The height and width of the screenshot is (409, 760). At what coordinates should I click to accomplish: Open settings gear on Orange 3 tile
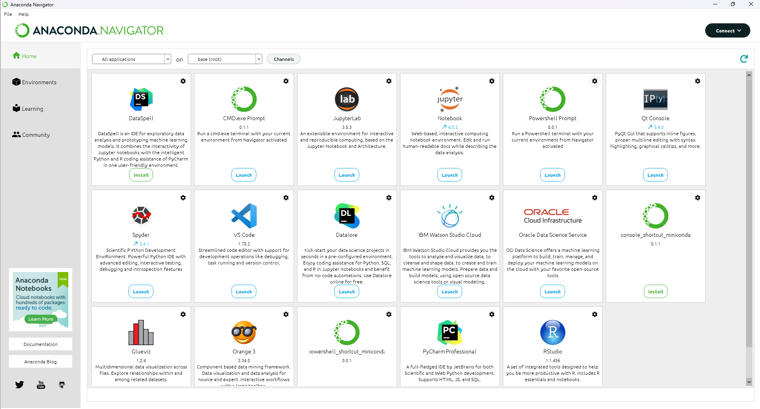(286, 315)
